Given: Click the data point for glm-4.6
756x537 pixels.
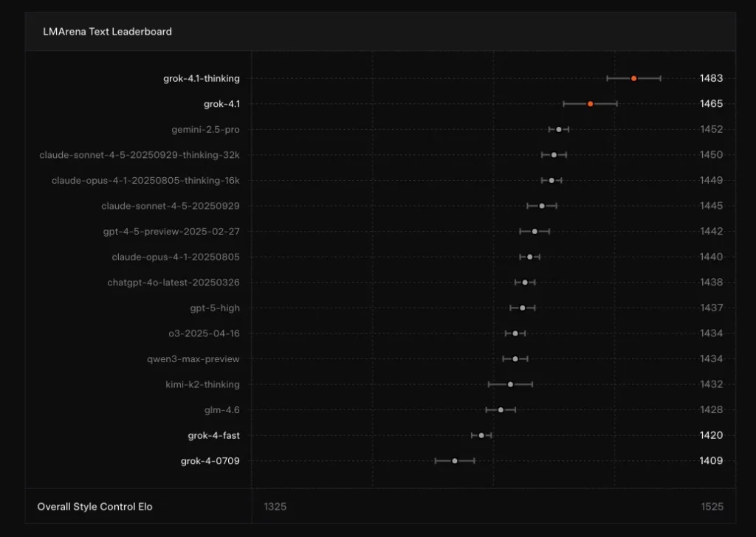Looking at the screenshot, I should [501, 409].
